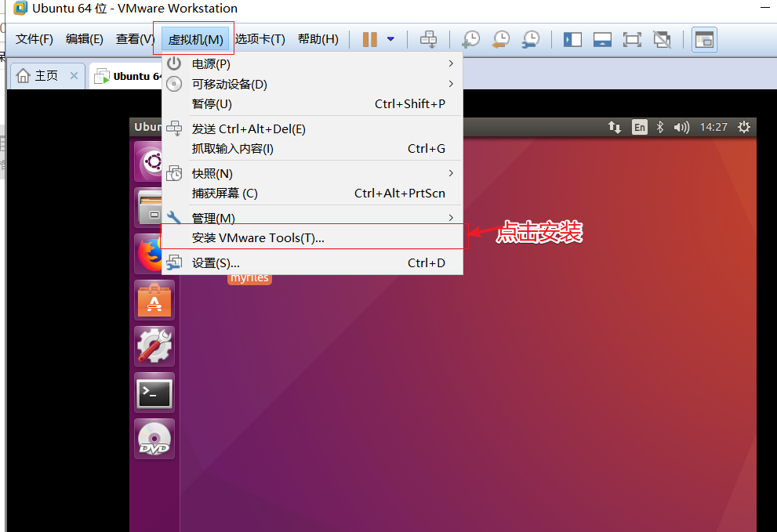Click the console view icon at toolbar end
This screenshot has height=532, width=777.
click(704, 39)
